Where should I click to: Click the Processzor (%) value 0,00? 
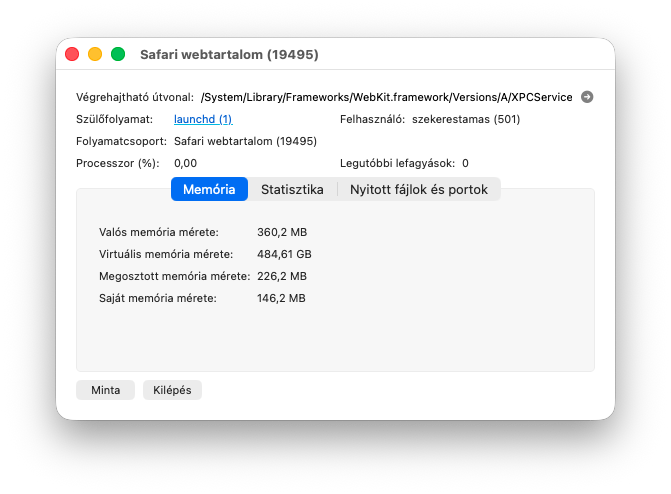point(185,163)
